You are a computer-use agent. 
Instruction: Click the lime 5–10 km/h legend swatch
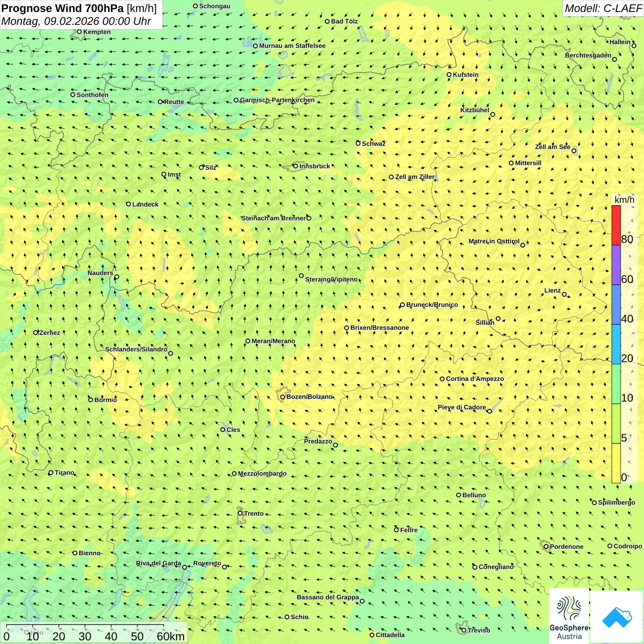(x=616, y=424)
